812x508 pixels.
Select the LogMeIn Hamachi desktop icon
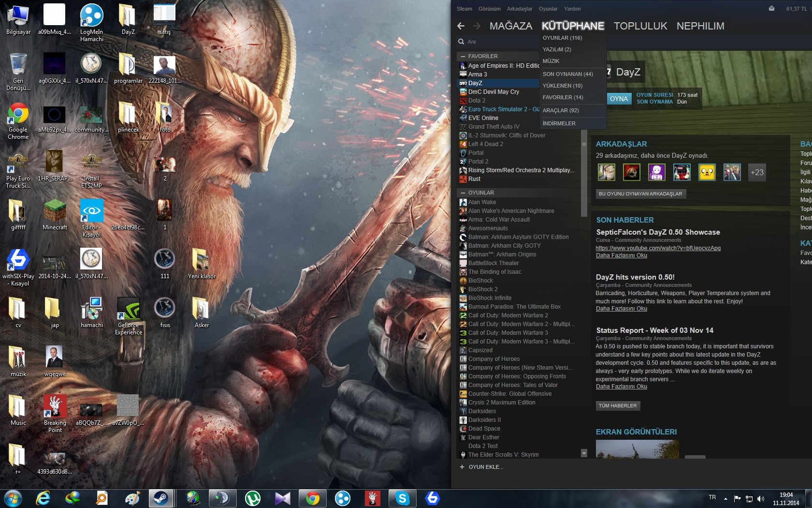coord(92,23)
